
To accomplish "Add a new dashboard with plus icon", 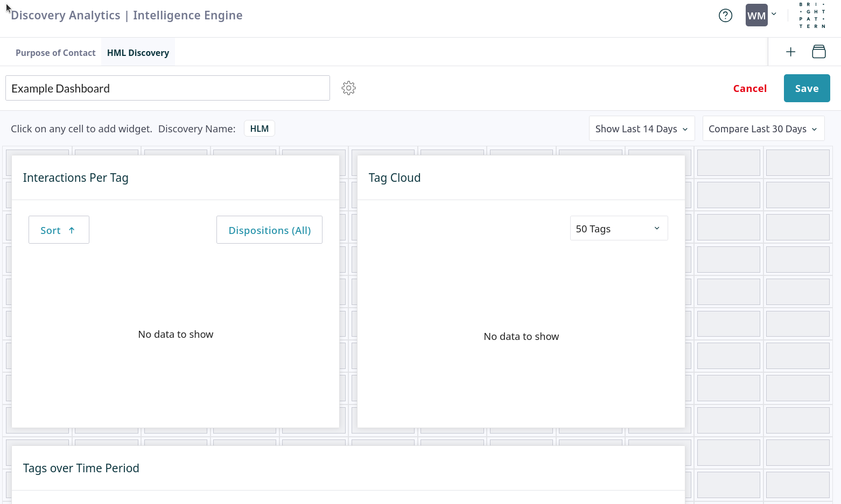I will tap(790, 52).
